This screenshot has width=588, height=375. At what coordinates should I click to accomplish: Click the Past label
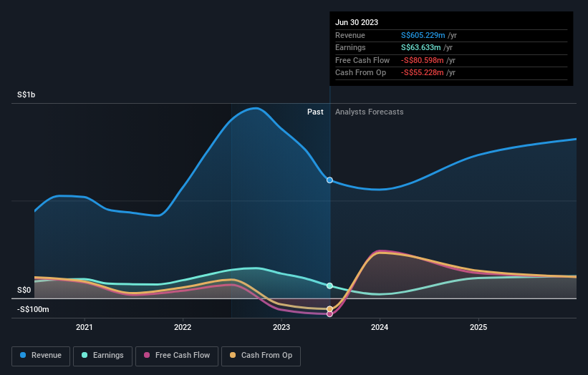pyautogui.click(x=315, y=112)
